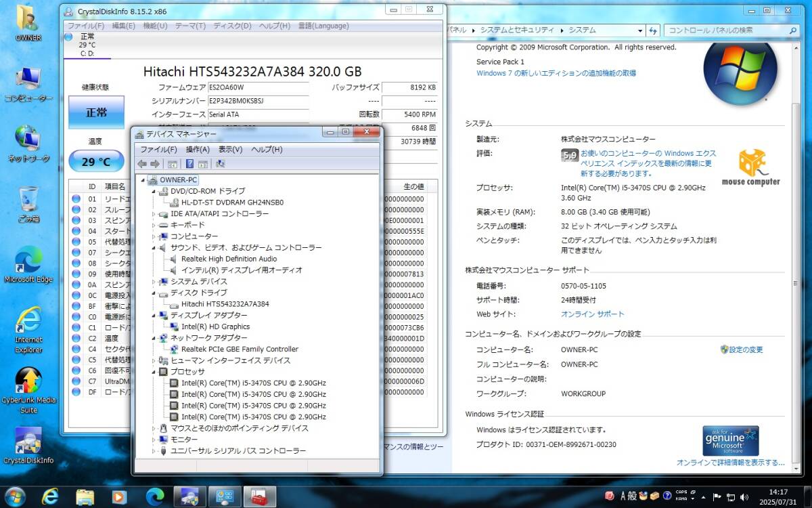The width and height of the screenshot is (812, 508).
Task: Click firmware value ES2OA60W field
Action: tap(258, 87)
